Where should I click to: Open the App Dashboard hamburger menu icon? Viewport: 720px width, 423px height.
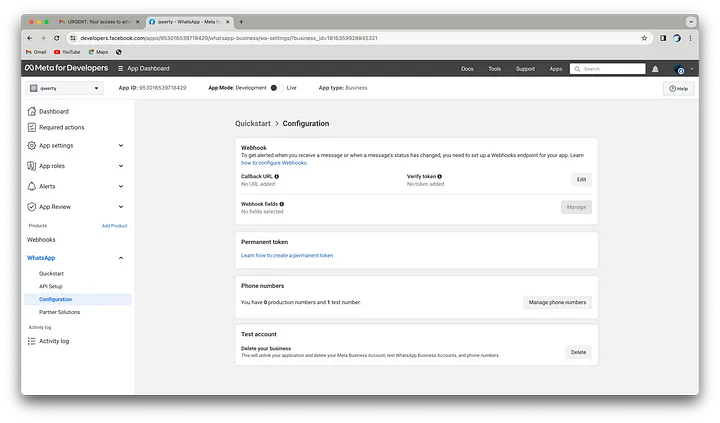(x=120, y=68)
